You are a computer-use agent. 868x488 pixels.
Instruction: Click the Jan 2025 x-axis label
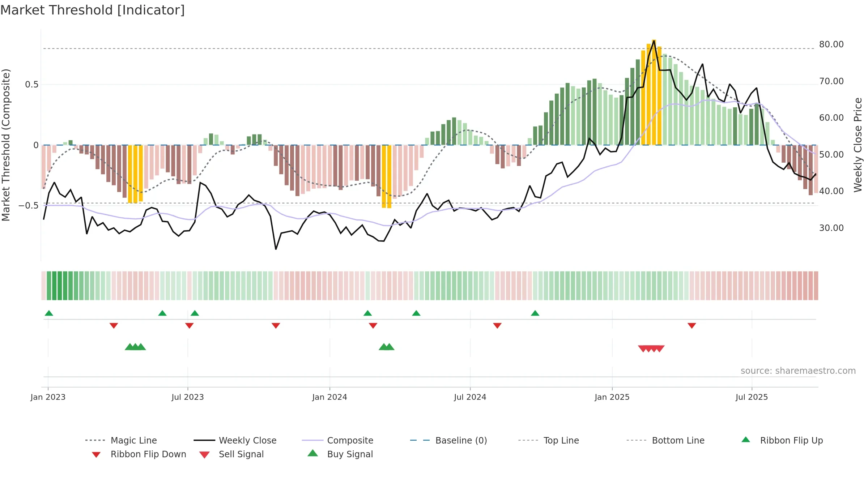(x=612, y=397)
